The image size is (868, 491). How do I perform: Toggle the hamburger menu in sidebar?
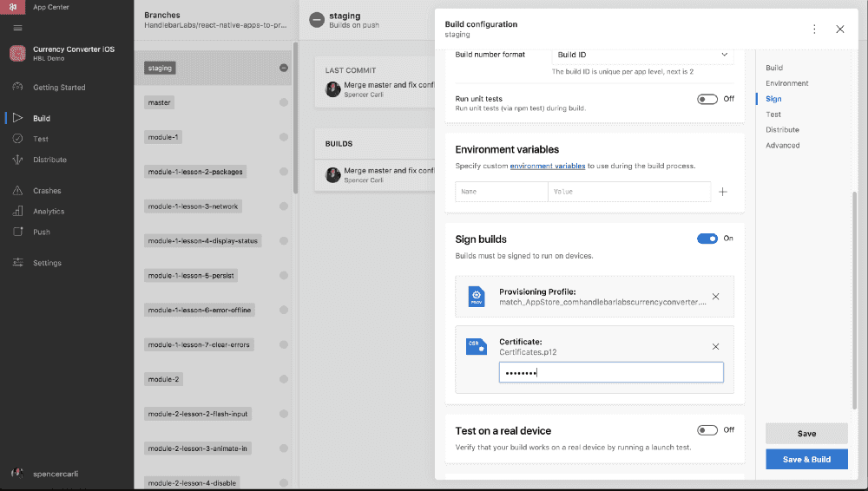tap(17, 28)
